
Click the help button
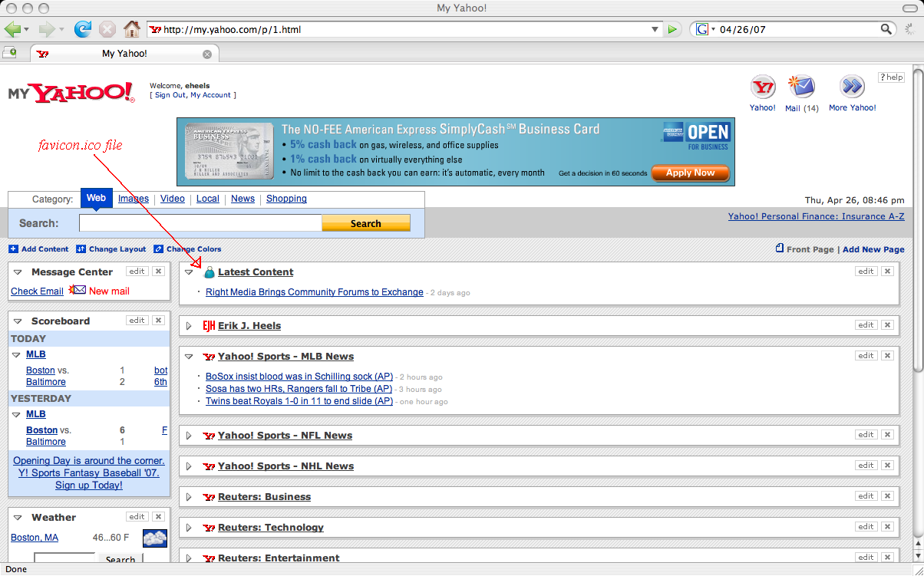point(891,77)
